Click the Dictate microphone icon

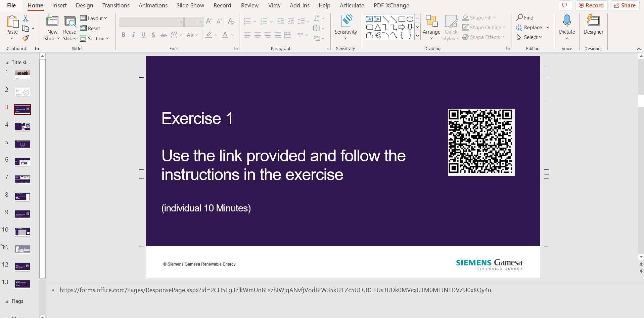point(567,21)
